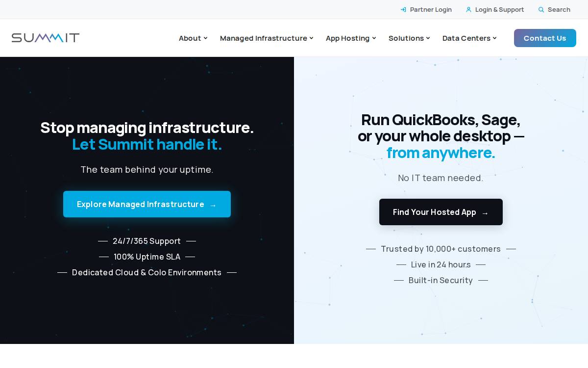Click the 'Built-in Security' text

pyautogui.click(x=441, y=280)
